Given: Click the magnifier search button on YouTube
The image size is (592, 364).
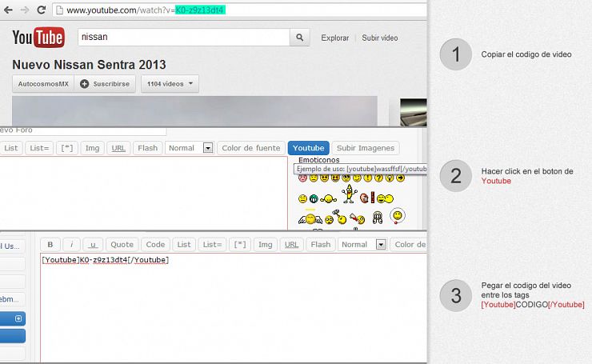Looking at the screenshot, I should 299,38.
